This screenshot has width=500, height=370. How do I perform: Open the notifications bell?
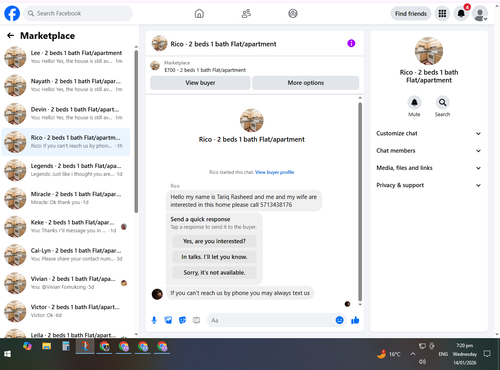point(461,13)
